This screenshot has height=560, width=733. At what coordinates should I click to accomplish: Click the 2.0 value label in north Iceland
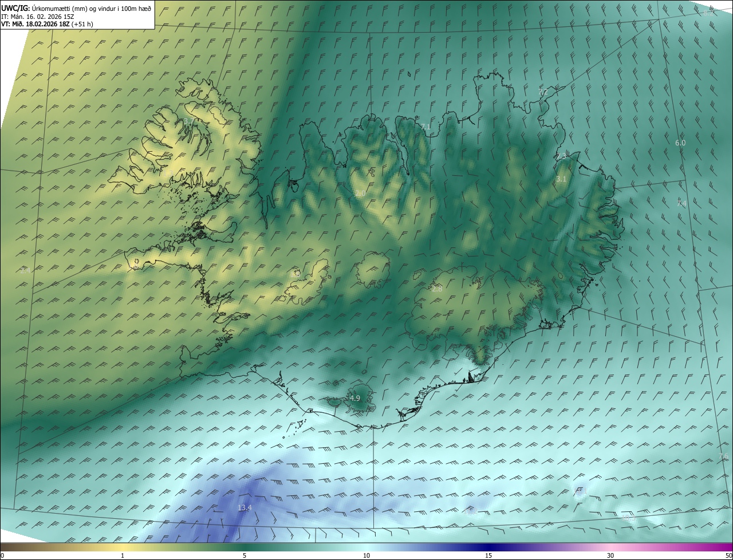[360, 194]
